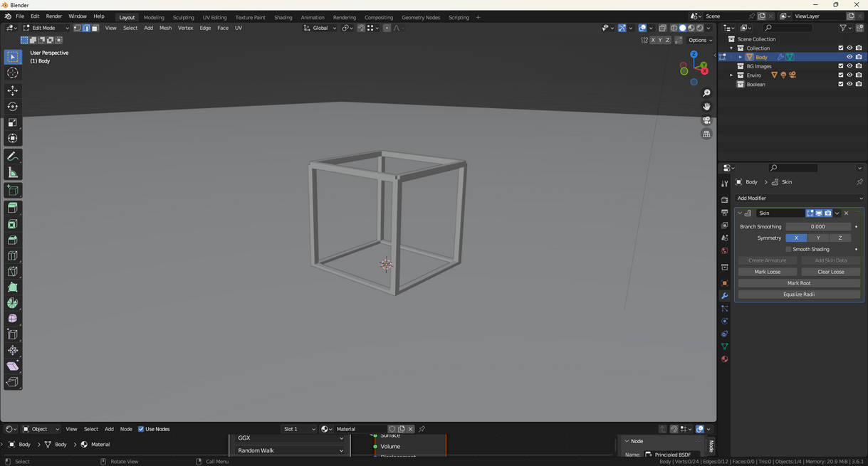Select the Rotate tool in toolbar
The width and height of the screenshot is (868, 466).
click(x=13, y=107)
